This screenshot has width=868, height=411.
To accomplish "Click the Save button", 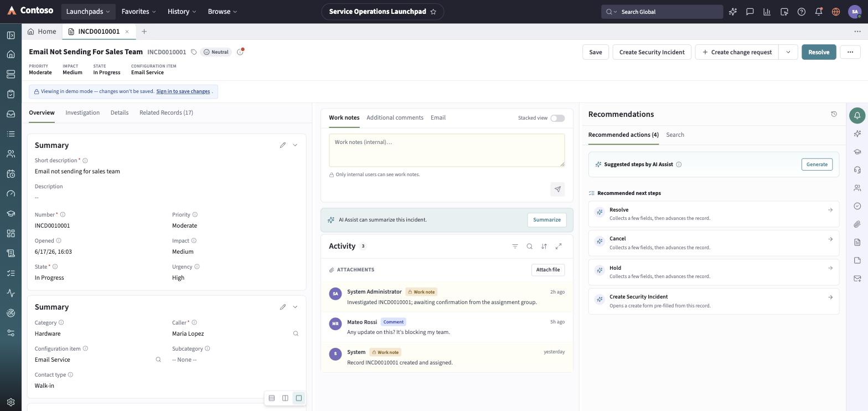I will [x=596, y=52].
